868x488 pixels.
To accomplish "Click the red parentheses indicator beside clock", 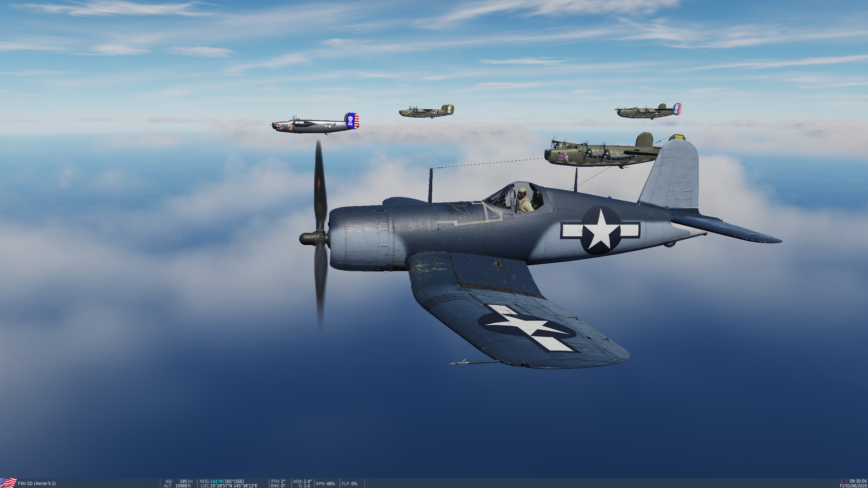I will coord(844,481).
